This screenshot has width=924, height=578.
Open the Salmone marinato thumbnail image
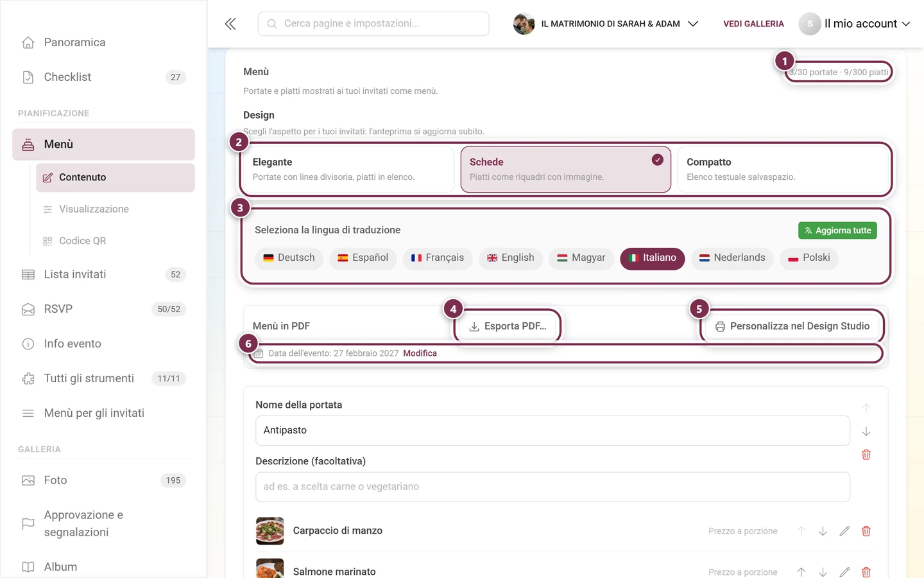269,568
